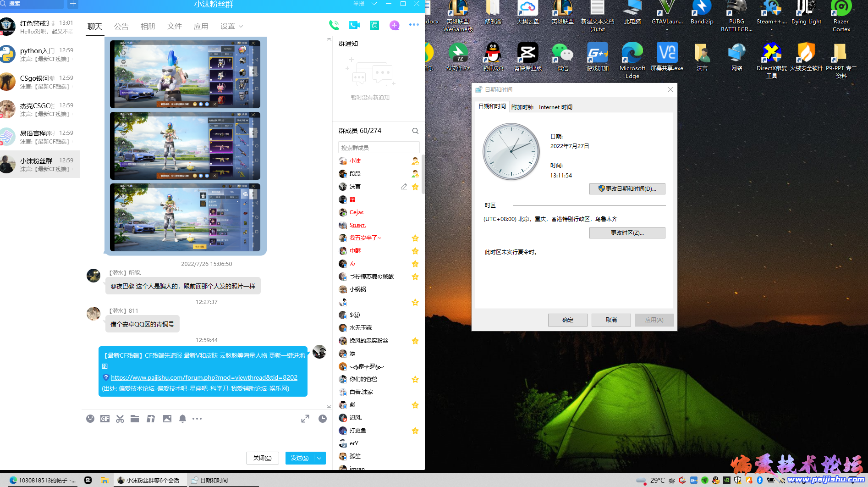Start a video call in QQ group
The image size is (868, 487).
point(354,25)
